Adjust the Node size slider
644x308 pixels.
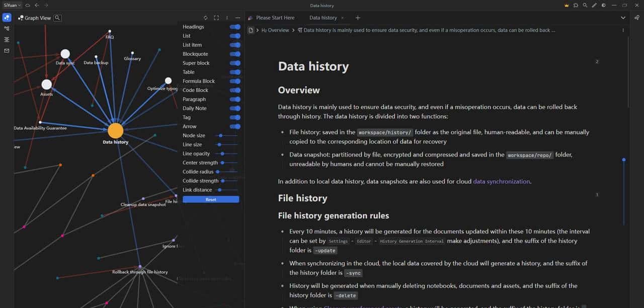coord(221,135)
